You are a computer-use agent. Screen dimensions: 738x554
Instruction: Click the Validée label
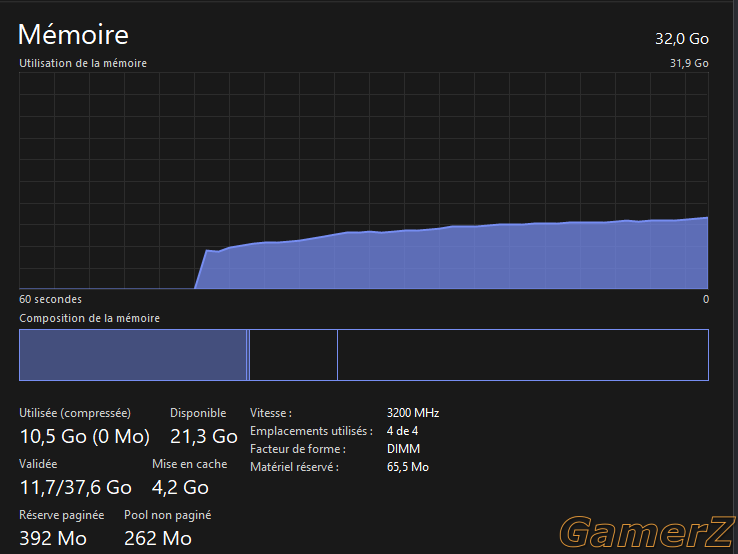[38, 464]
